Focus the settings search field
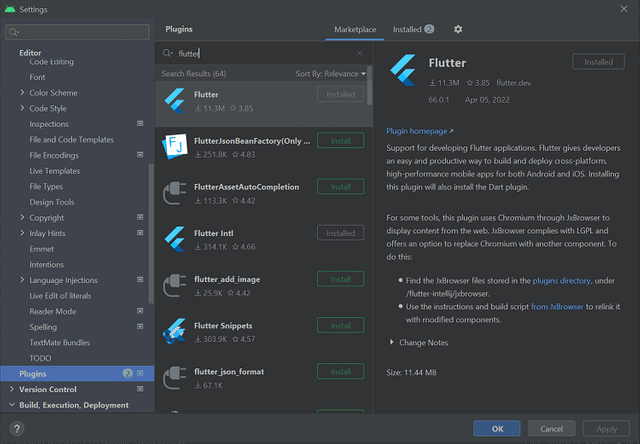The width and height of the screenshot is (640, 444). point(77,32)
